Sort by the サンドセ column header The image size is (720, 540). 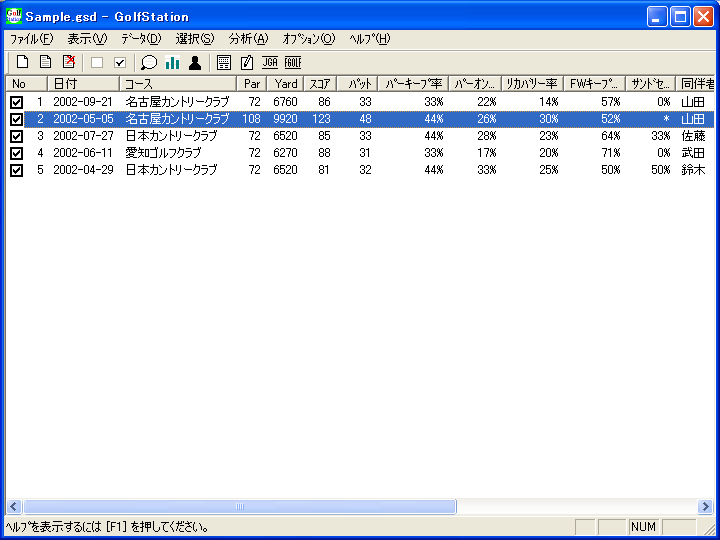click(x=651, y=84)
